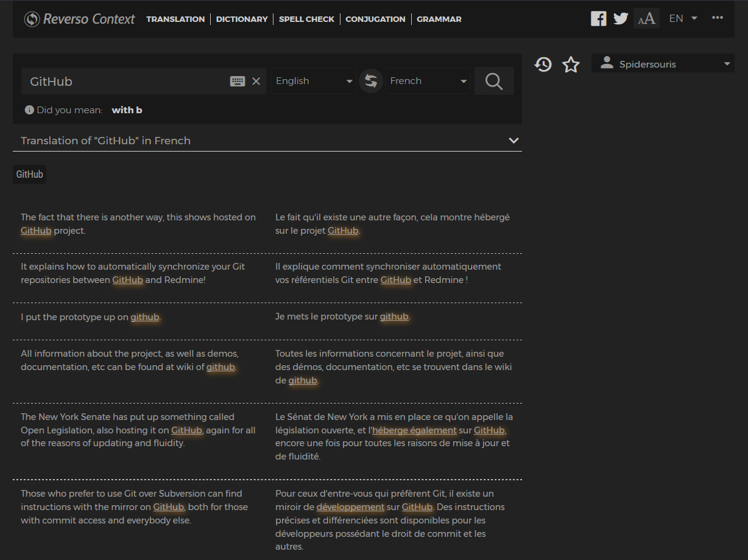This screenshot has width=748, height=560.
Task: Click sentence starting 'The New York Senate'
Action: point(138,430)
